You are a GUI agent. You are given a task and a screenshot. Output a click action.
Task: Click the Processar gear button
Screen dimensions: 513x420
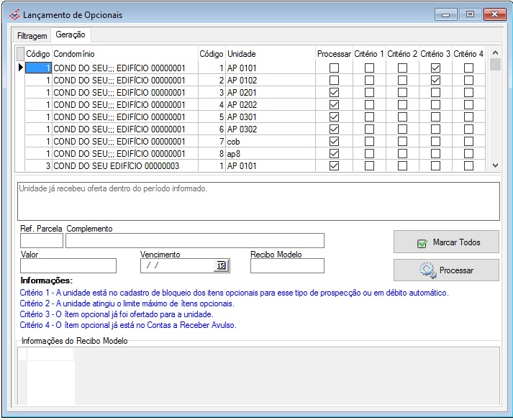point(446,270)
